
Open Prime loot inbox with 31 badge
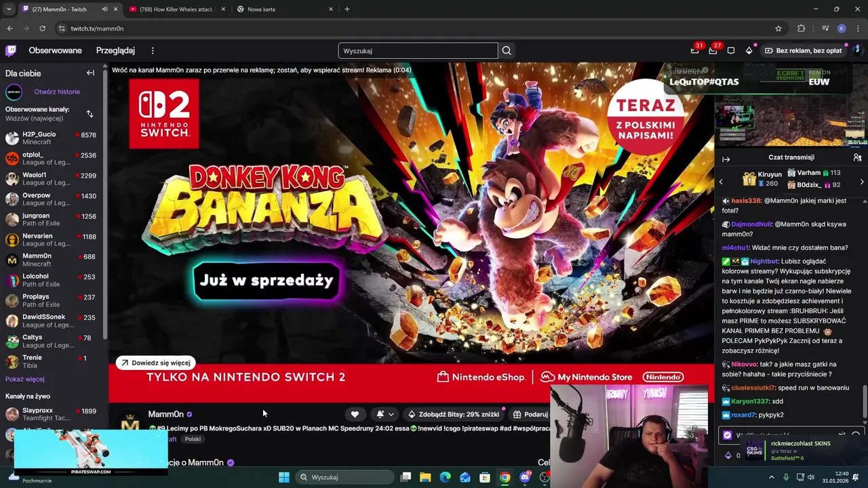[x=695, y=50]
